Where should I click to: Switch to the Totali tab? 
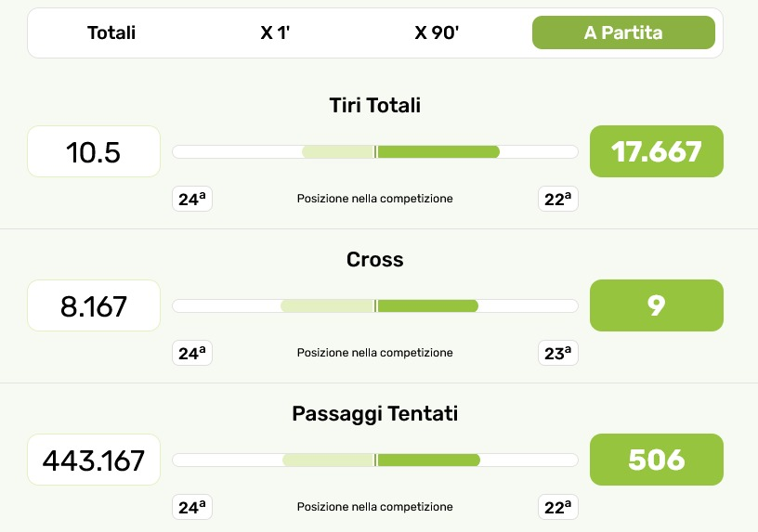111,33
